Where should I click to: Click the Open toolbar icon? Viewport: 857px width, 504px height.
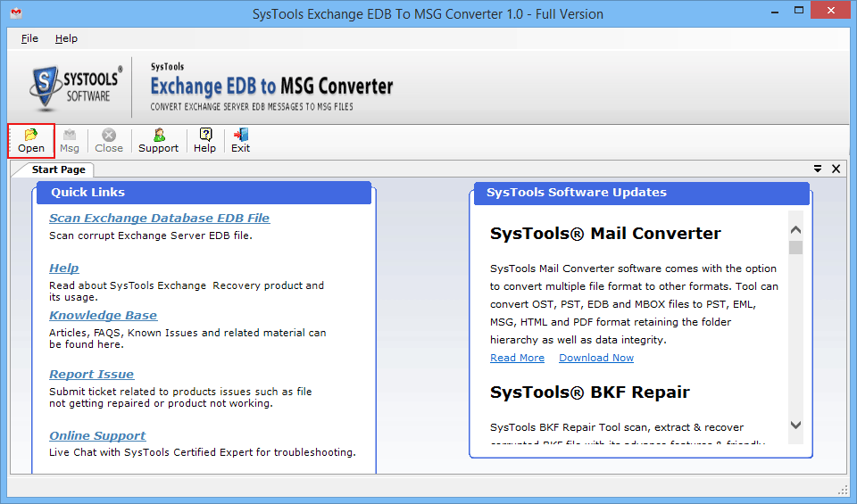(x=31, y=140)
